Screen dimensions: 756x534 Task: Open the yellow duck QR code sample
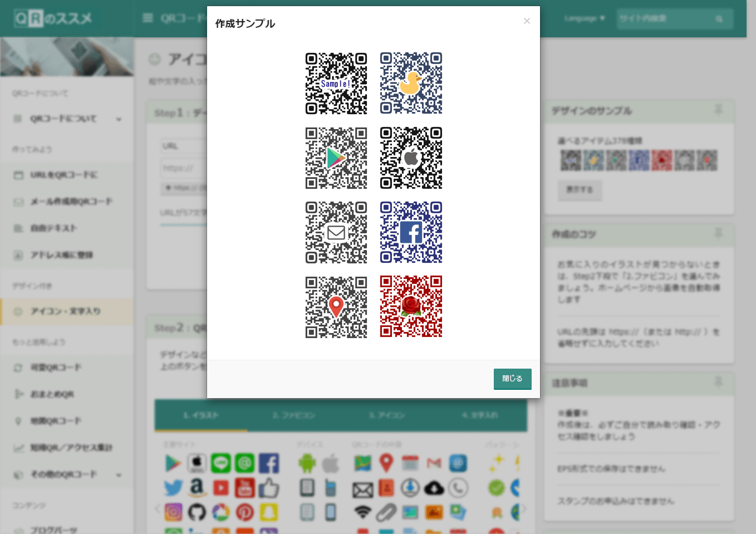(411, 84)
